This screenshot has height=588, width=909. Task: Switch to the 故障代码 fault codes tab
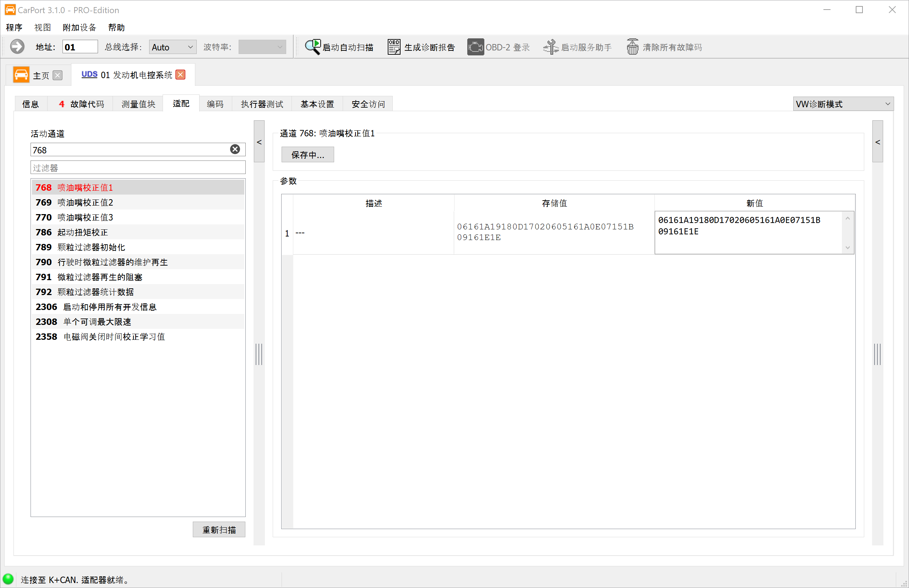81,104
